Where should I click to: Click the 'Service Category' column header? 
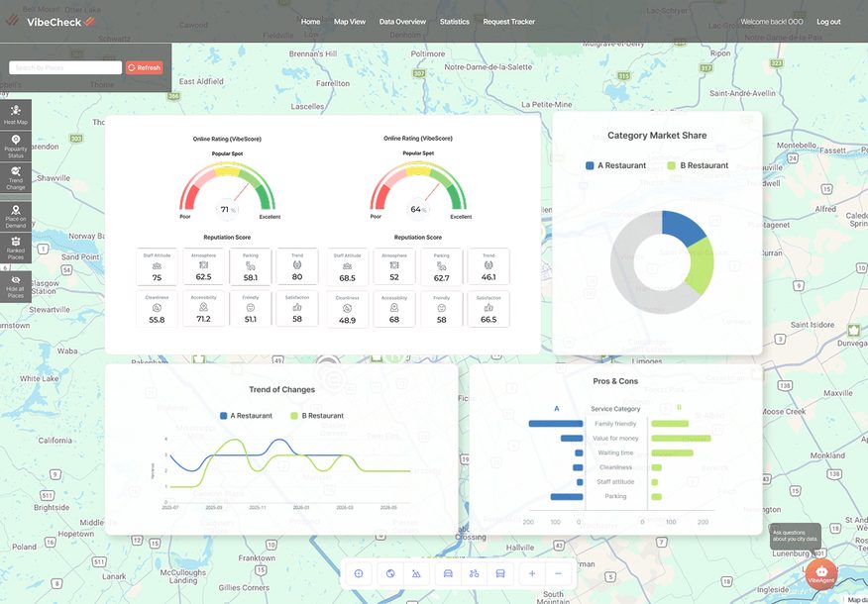(x=615, y=409)
